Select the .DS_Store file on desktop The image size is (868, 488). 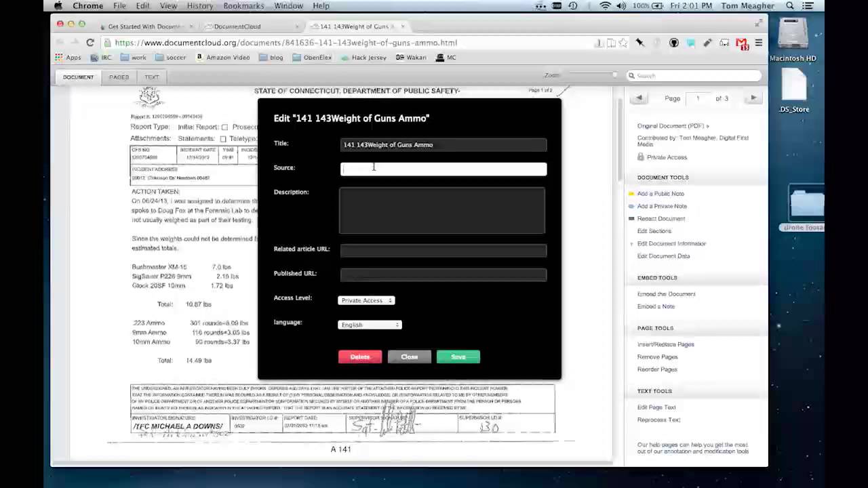click(793, 91)
